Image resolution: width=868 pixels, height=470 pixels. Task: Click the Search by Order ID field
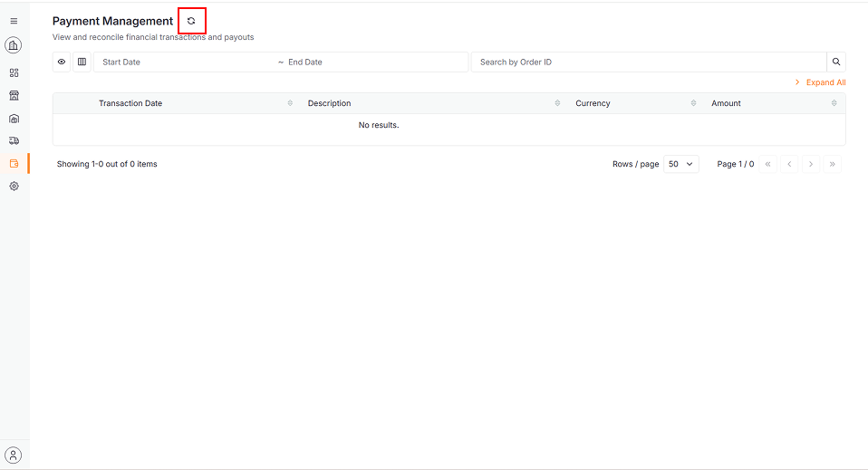tap(648, 62)
